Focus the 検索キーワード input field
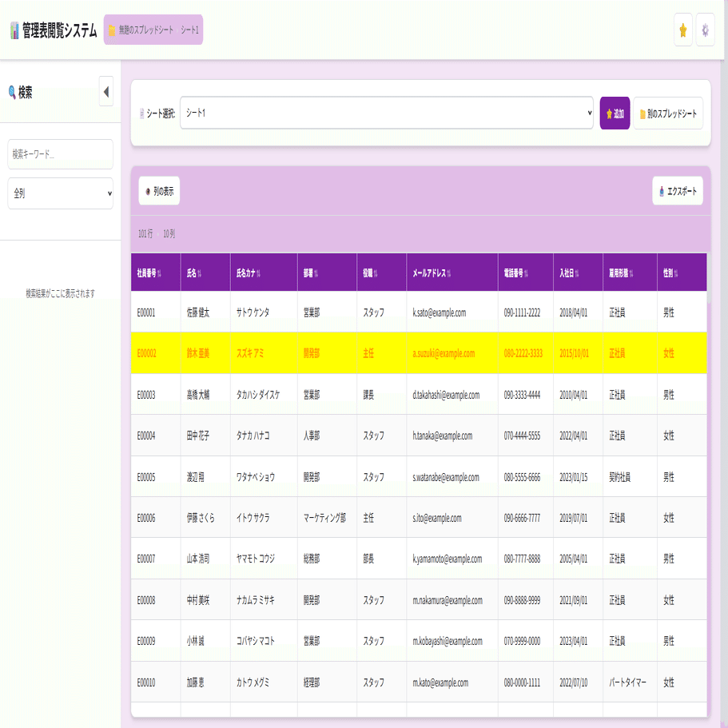The height and width of the screenshot is (728, 728). click(x=61, y=154)
